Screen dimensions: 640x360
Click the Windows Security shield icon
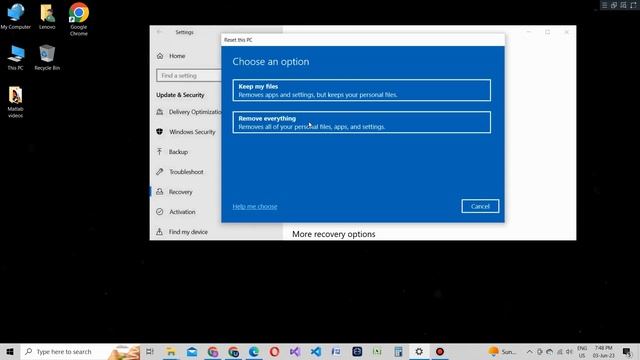tap(160, 132)
